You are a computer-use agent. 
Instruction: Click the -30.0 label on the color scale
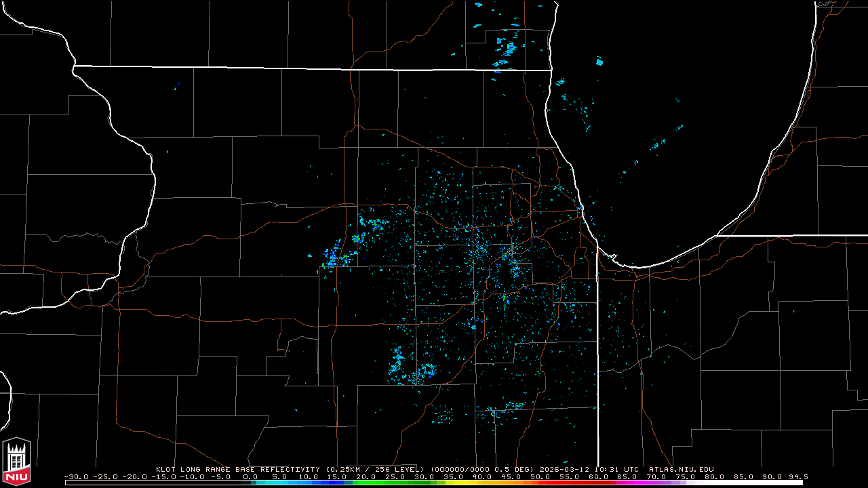[x=76, y=477]
